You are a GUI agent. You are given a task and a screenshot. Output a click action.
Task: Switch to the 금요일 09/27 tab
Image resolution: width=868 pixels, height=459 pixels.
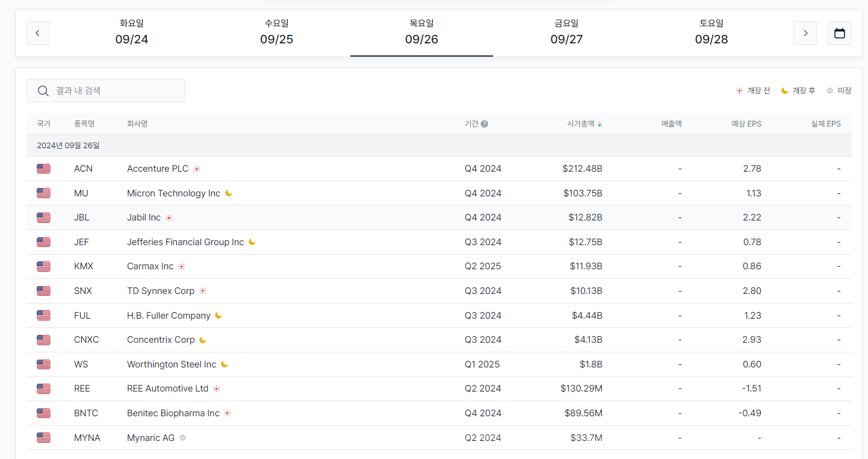(x=566, y=33)
